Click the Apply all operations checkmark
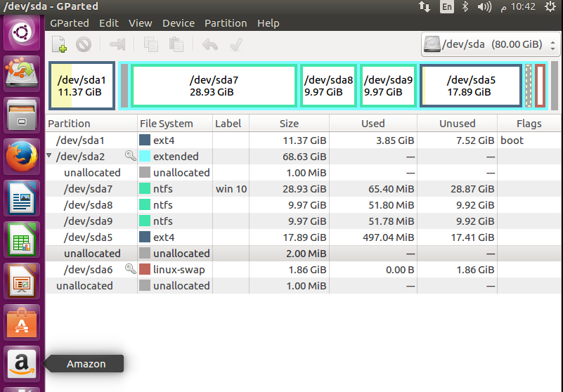The width and height of the screenshot is (563, 392). (x=236, y=44)
